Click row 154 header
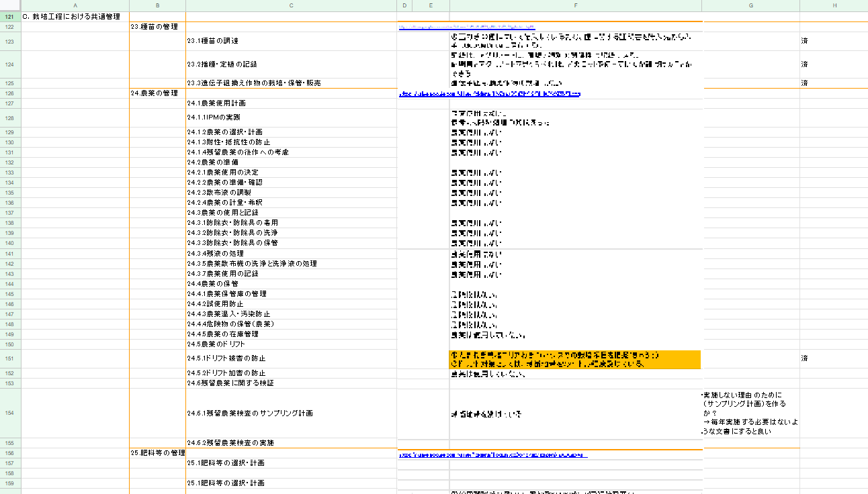Viewport: 868px width, 494px height. 10,413
